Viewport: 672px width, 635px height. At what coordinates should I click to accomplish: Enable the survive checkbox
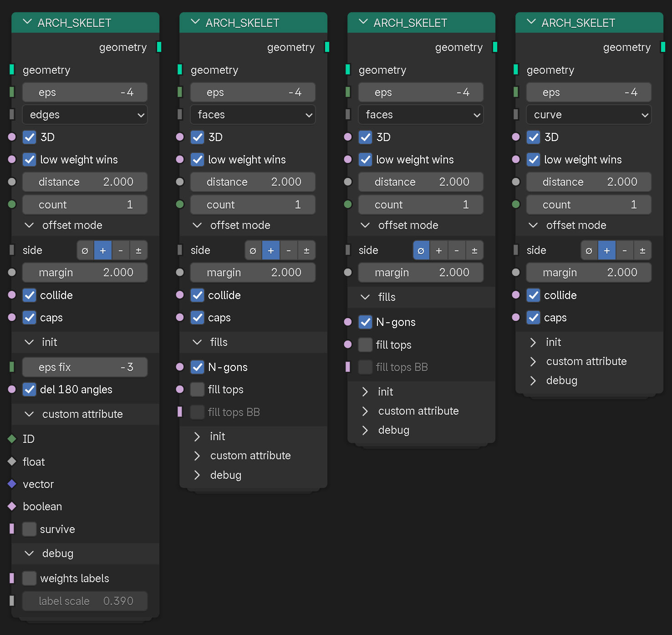pos(30,529)
